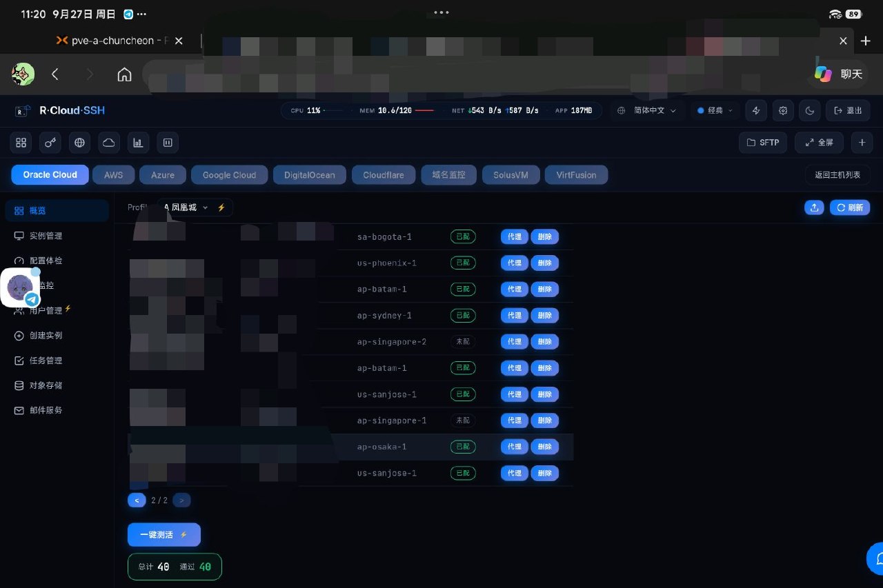Click the panel layout toolbar icon
This screenshot has width=883, height=588.
(x=168, y=143)
